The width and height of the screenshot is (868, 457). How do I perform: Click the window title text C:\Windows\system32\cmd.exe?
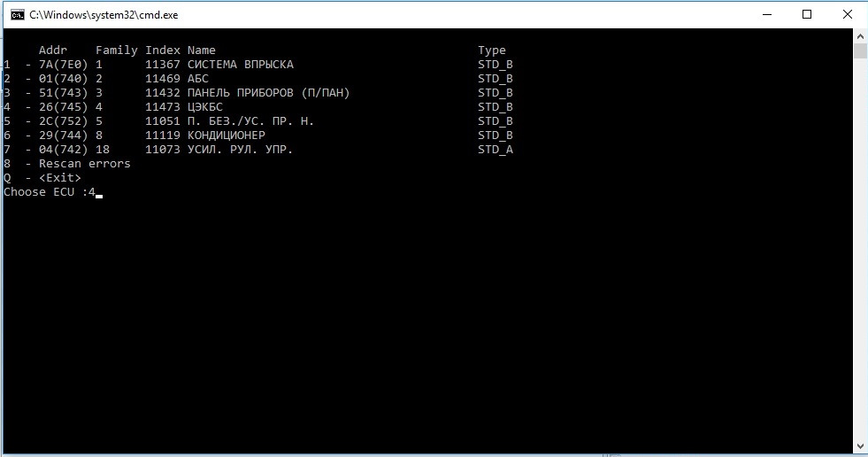pyautogui.click(x=104, y=15)
